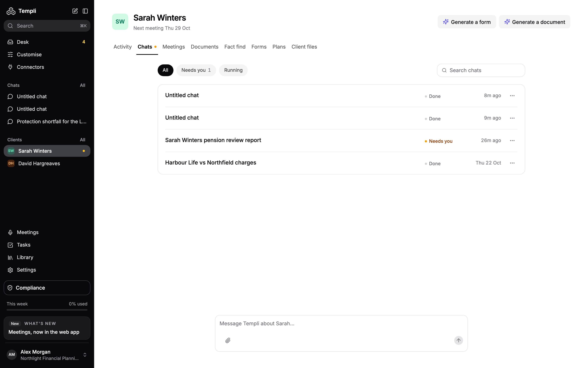Open the Plans tab
This screenshot has height=368, width=588.
[x=279, y=47]
